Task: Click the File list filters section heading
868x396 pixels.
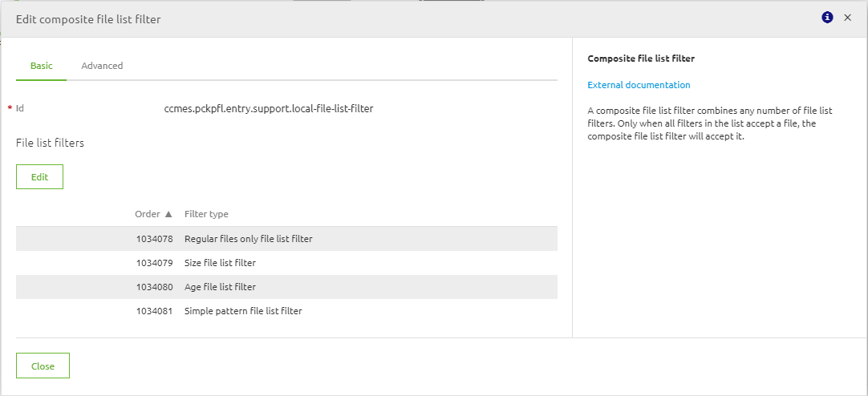Action: [50, 143]
